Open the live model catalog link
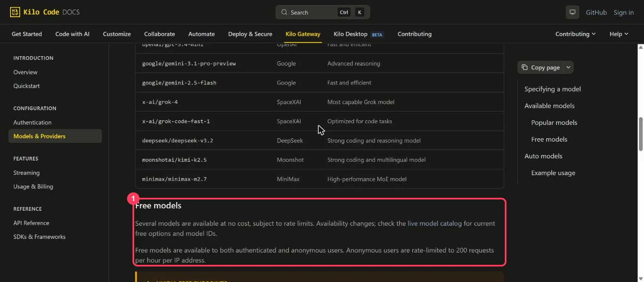Image resolution: width=644 pixels, height=282 pixels. [434, 223]
